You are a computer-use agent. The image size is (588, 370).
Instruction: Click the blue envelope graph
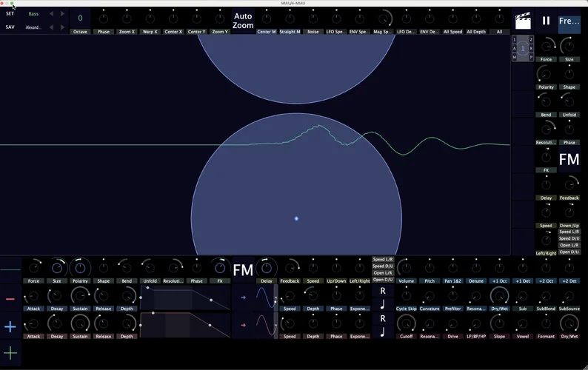pos(185,297)
